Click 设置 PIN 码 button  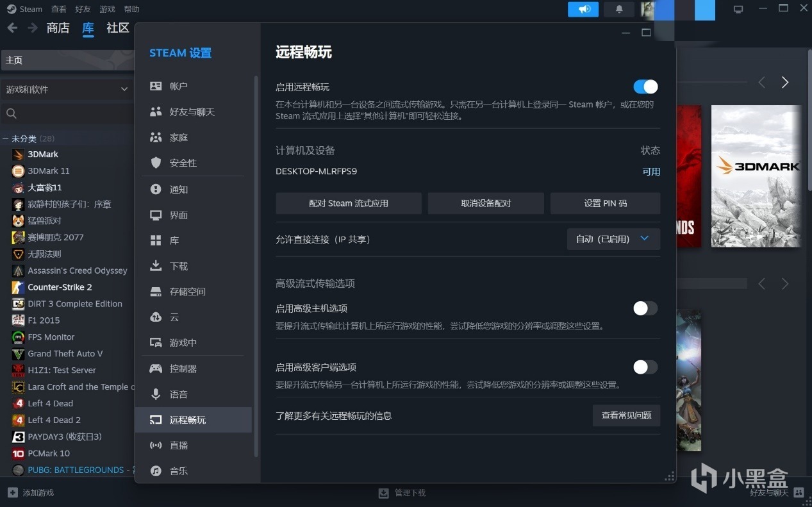coord(606,203)
